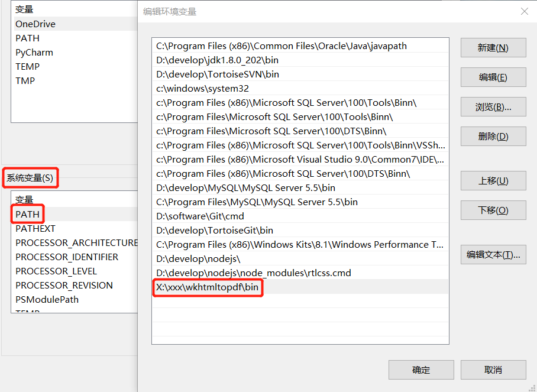
Task: Move entry down with 下移(O)
Action: pos(493,210)
